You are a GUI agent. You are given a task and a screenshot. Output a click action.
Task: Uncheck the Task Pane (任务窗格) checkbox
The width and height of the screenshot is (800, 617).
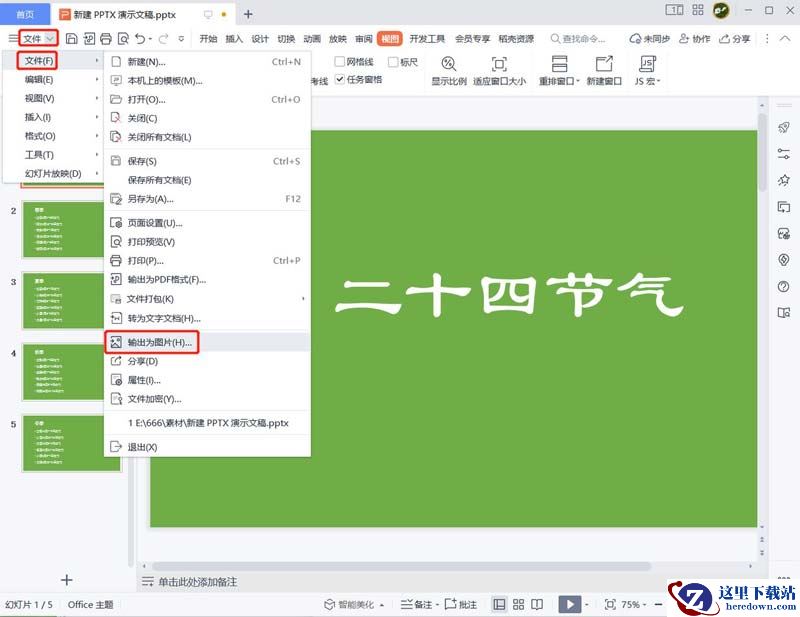point(340,80)
